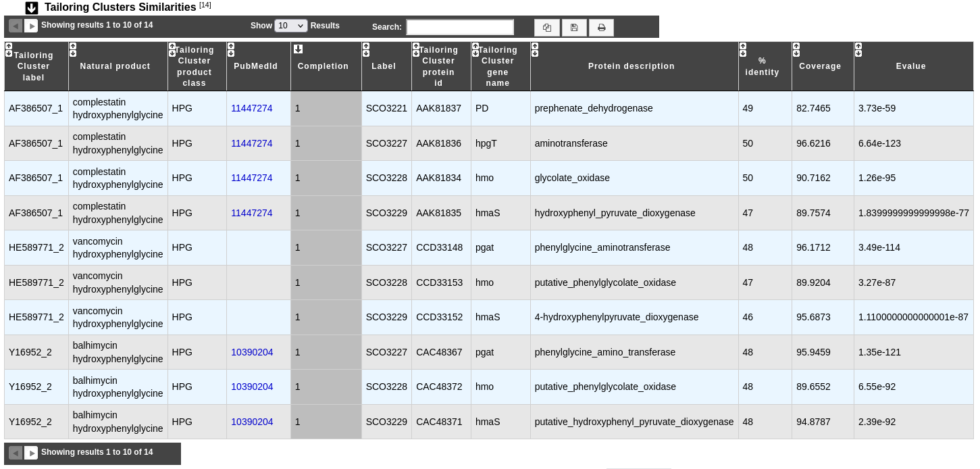Image resolution: width=980 pixels, height=469 pixels.
Task: Open PubMed link 11447274 in hpgT row
Action: coord(252,143)
